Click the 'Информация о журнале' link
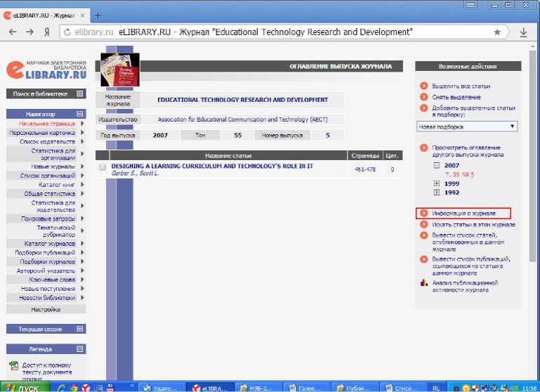The image size is (540, 392). (463, 214)
